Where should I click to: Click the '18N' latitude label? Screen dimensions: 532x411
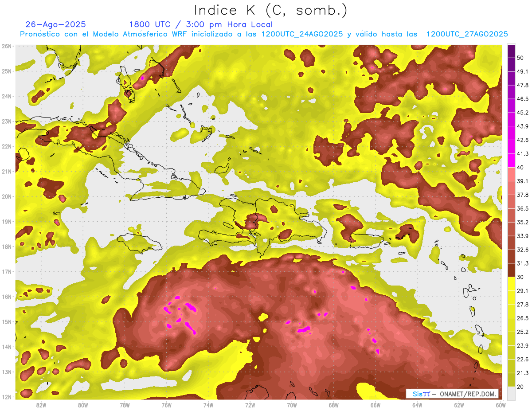(x=6, y=247)
